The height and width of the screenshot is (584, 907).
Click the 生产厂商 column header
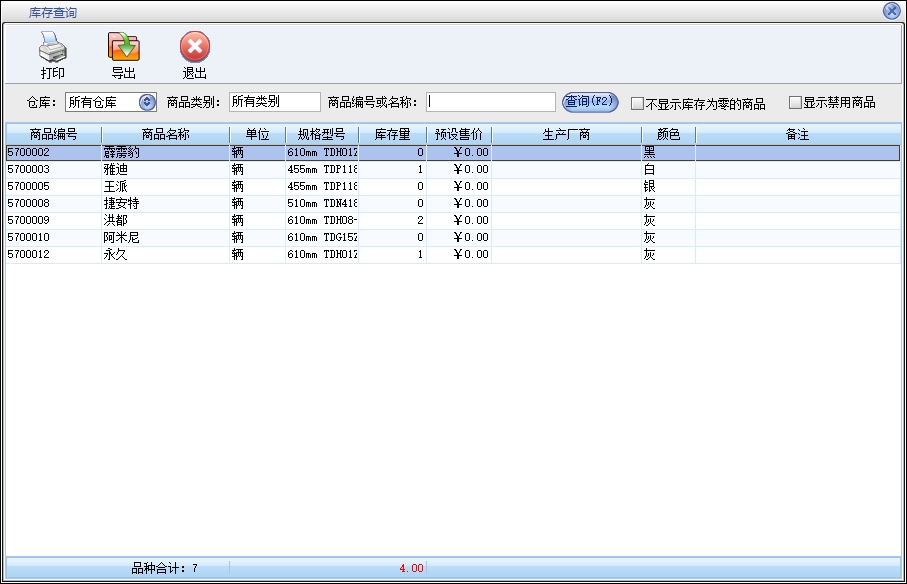(x=566, y=134)
